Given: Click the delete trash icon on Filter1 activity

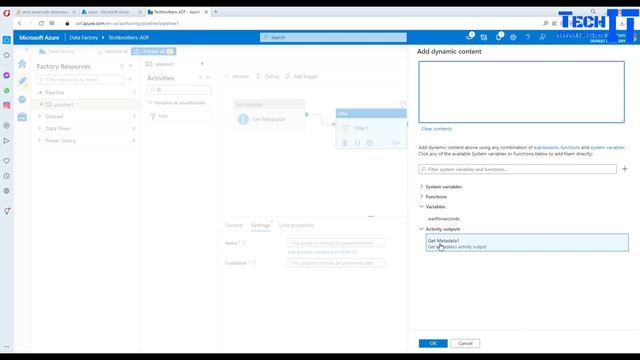Looking at the screenshot, I should 345,143.
